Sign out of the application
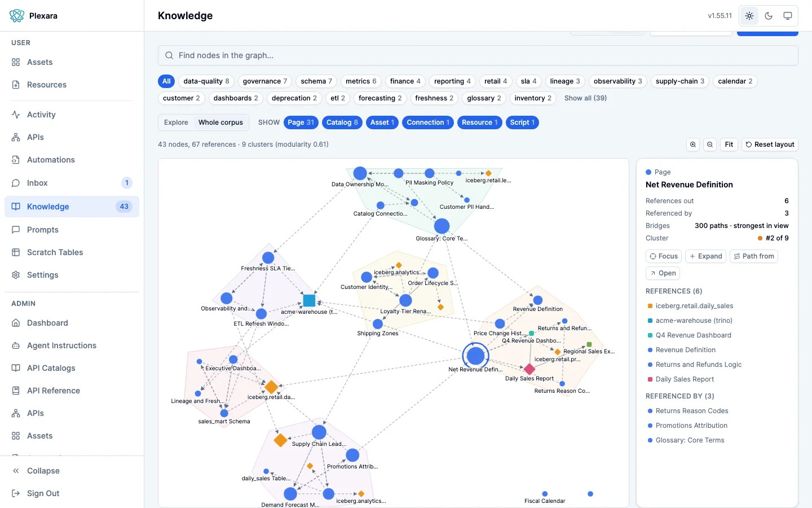The image size is (812, 508). tap(72, 493)
